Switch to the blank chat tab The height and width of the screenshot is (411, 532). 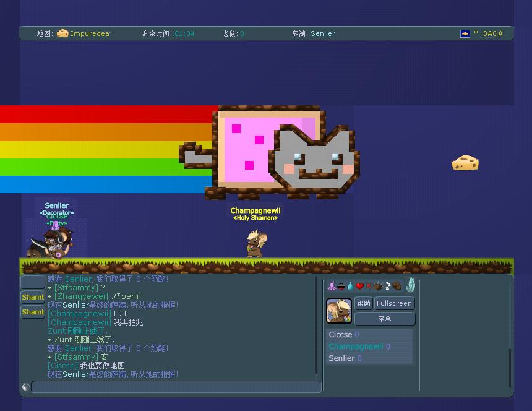[x=33, y=282]
